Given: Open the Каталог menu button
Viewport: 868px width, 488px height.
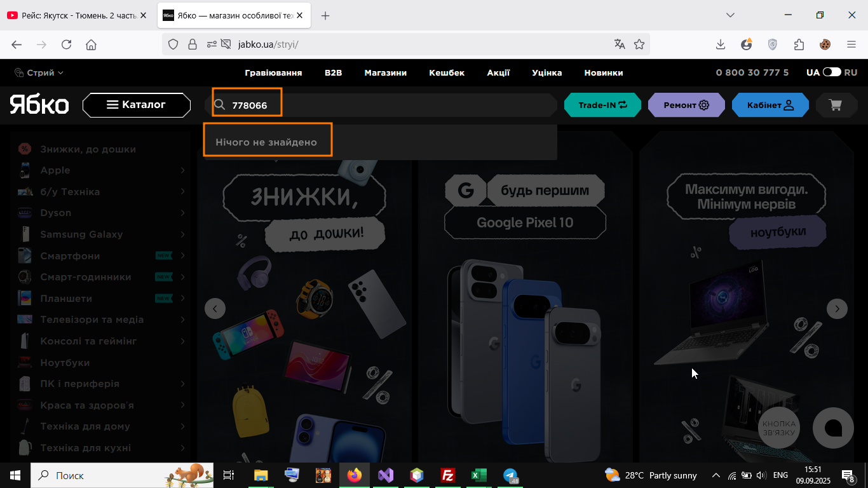Looking at the screenshot, I should [137, 105].
